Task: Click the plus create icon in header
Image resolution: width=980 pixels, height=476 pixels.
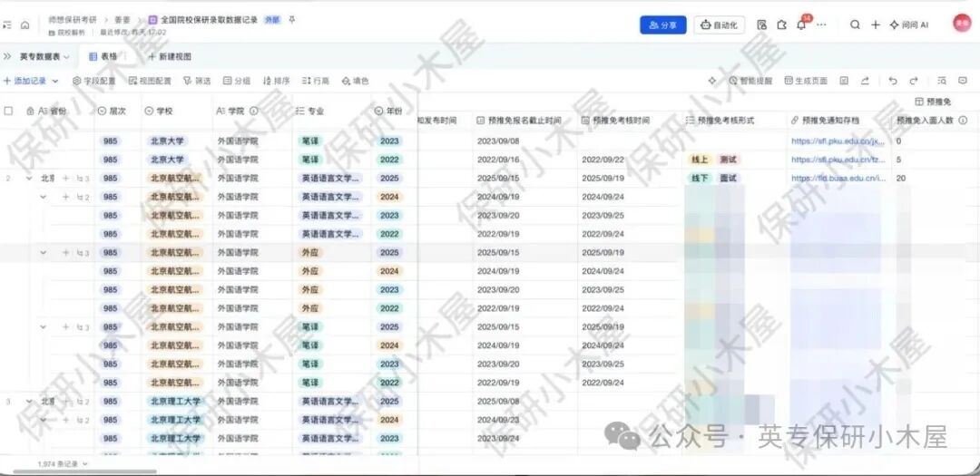Action: point(876,25)
